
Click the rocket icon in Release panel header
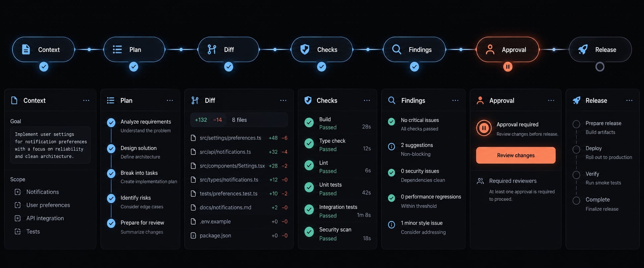(x=576, y=100)
